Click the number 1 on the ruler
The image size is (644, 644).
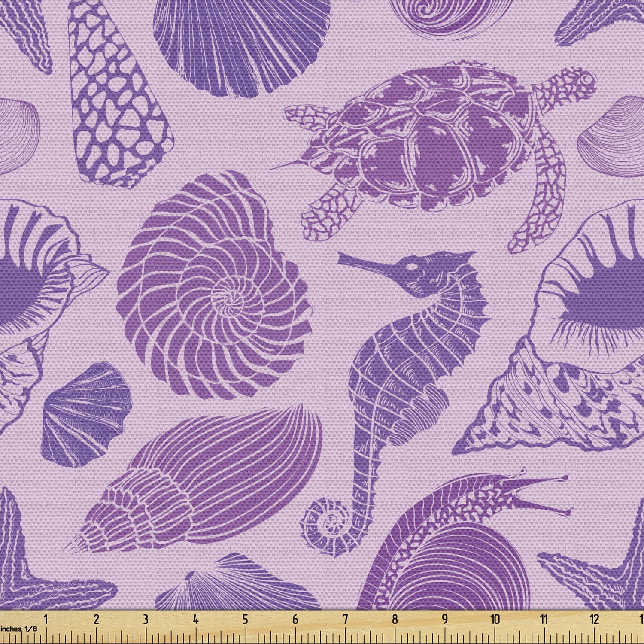click(46, 619)
